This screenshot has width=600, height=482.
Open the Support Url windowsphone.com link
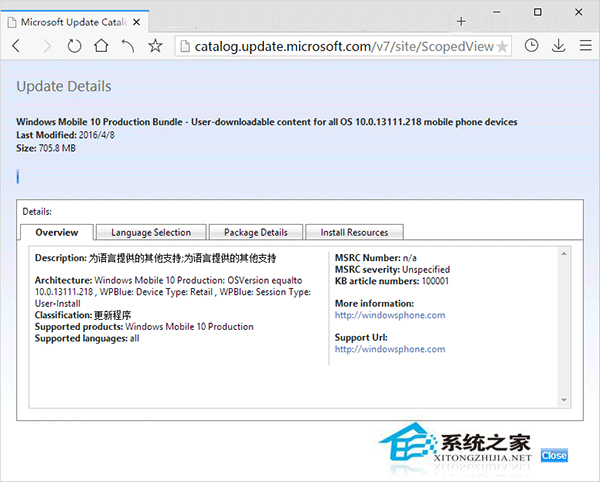coord(390,349)
